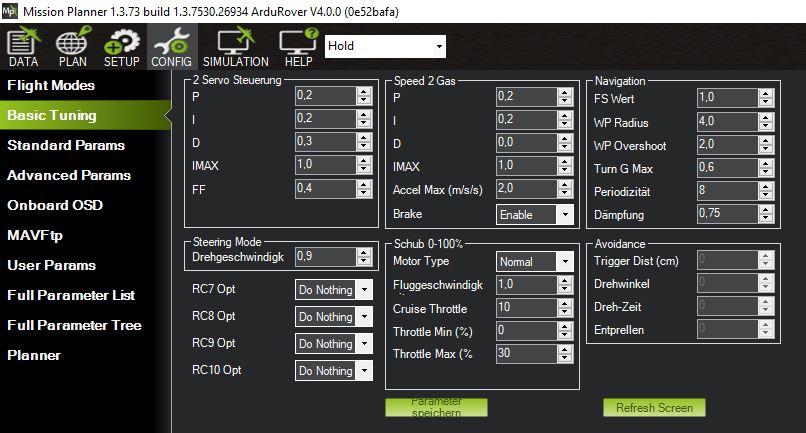Click the Speed 2 Gas I stepper

click(x=565, y=119)
